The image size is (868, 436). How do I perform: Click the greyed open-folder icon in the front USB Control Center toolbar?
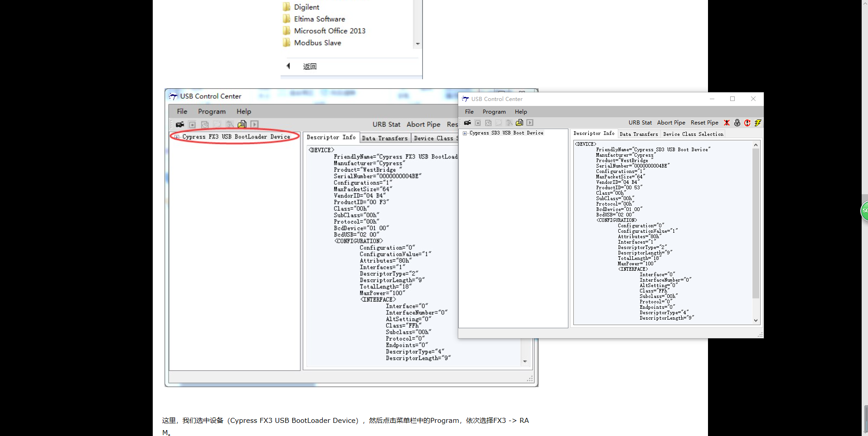(x=499, y=123)
